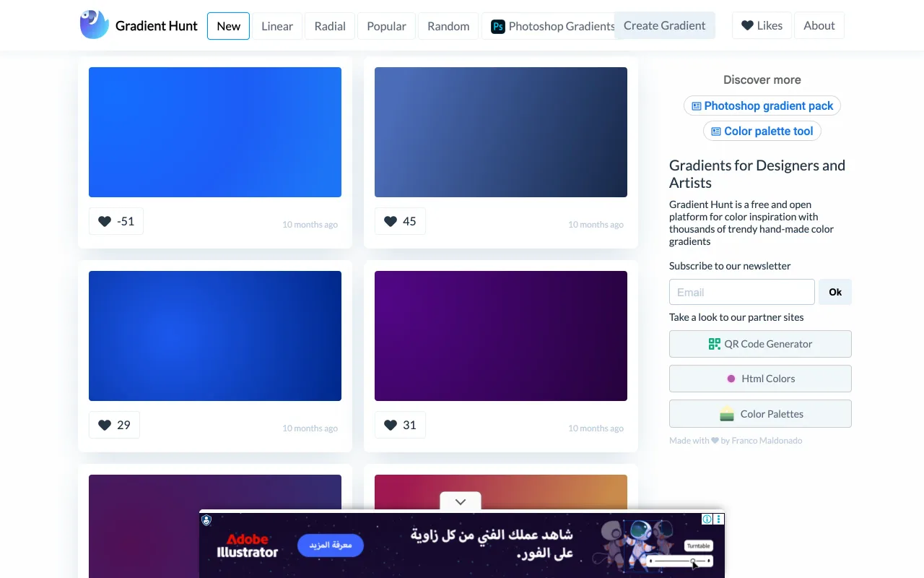The width and height of the screenshot is (924, 578).
Task: Click the pink dot beside Html Colors
Action: (x=731, y=379)
